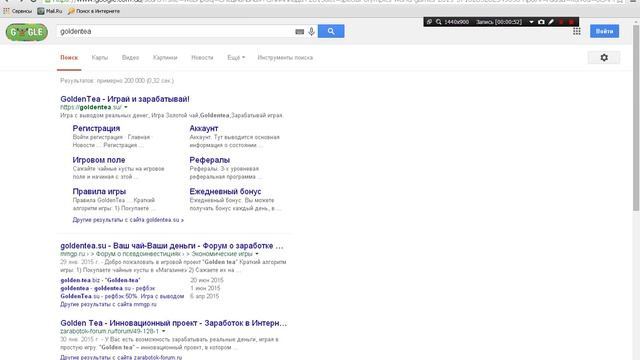Viewport: 640px width, 360px height.
Task: Click the red stop icon in recorder bar
Action: [x=571, y=22]
